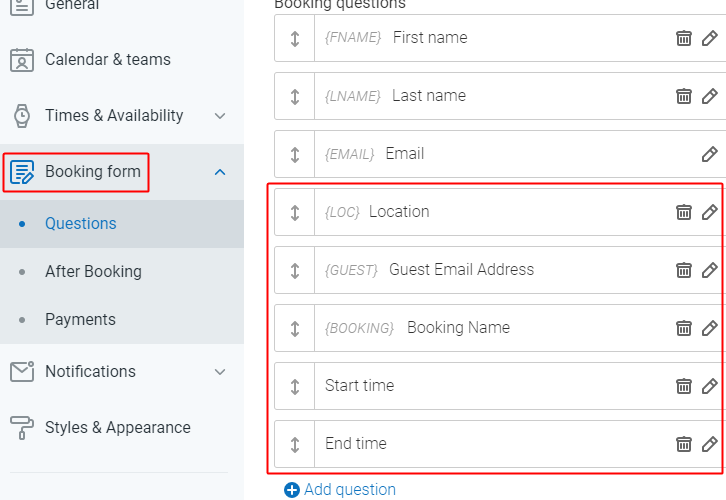
Task: Delete the First name question
Action: click(684, 38)
